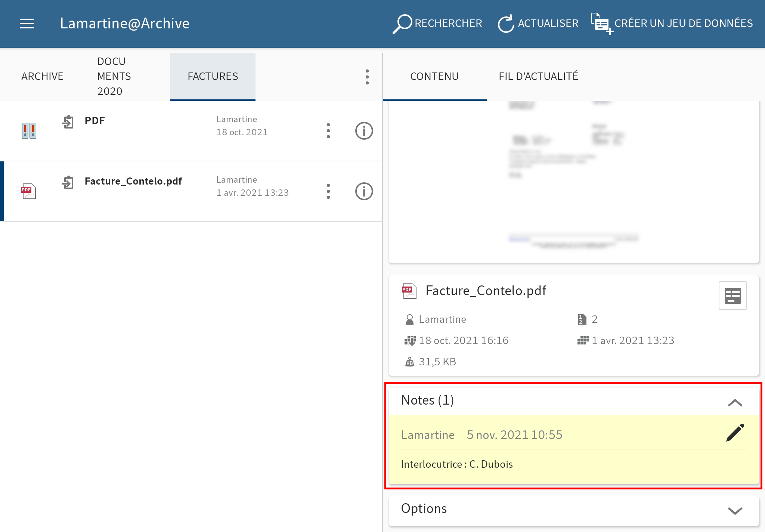Click the Options heading text
The height and width of the screenshot is (532, 765).
(x=424, y=509)
